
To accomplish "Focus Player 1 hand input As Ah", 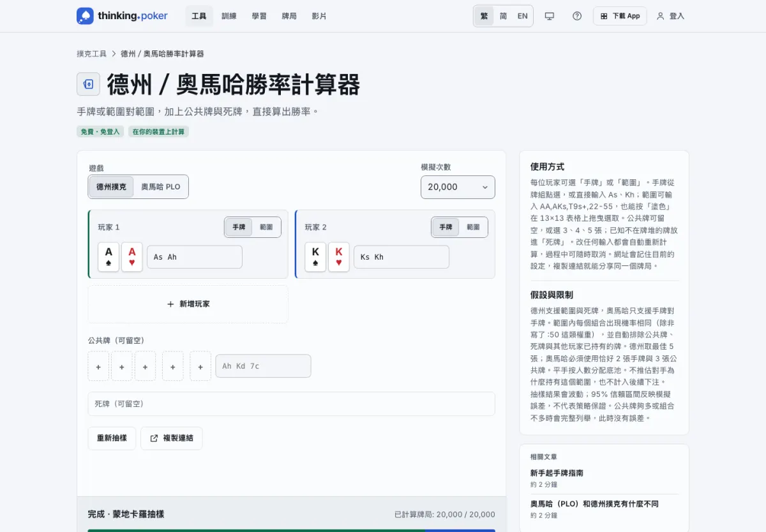I will pyautogui.click(x=195, y=257).
